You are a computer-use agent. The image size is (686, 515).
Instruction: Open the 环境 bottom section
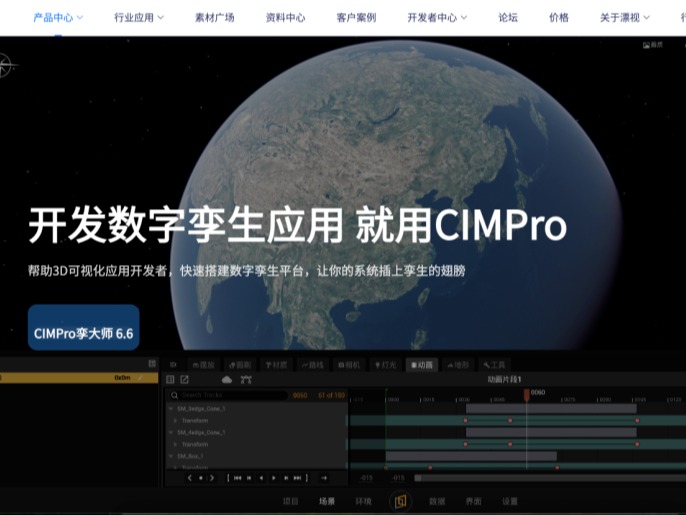pos(363,501)
